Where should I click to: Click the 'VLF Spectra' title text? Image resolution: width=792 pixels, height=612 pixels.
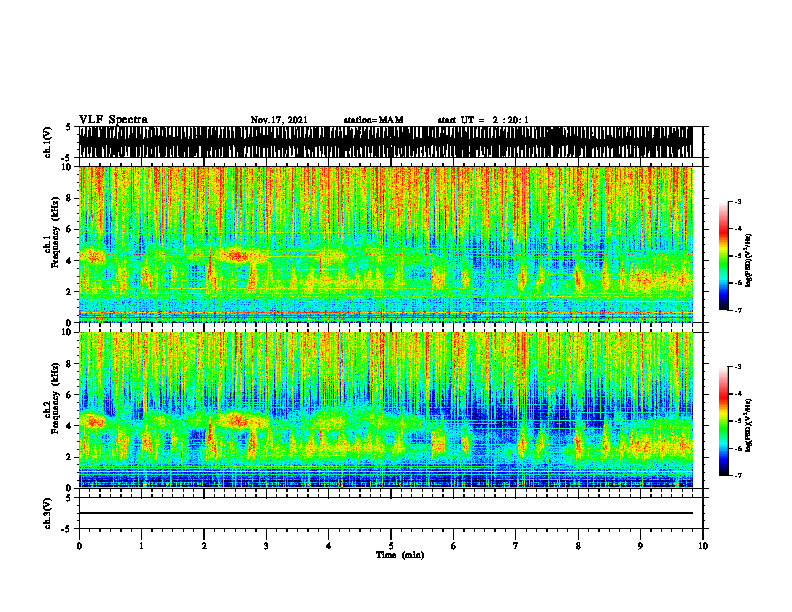(x=113, y=120)
